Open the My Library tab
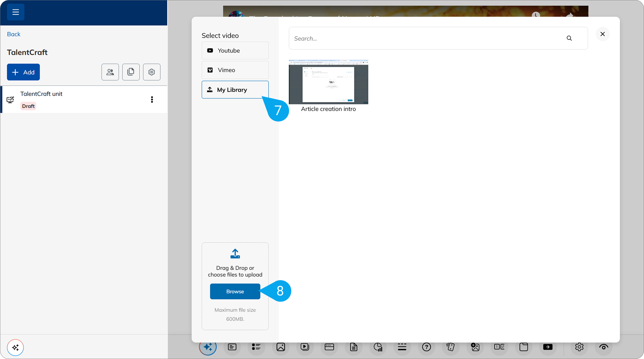The width and height of the screenshot is (644, 359). point(235,90)
